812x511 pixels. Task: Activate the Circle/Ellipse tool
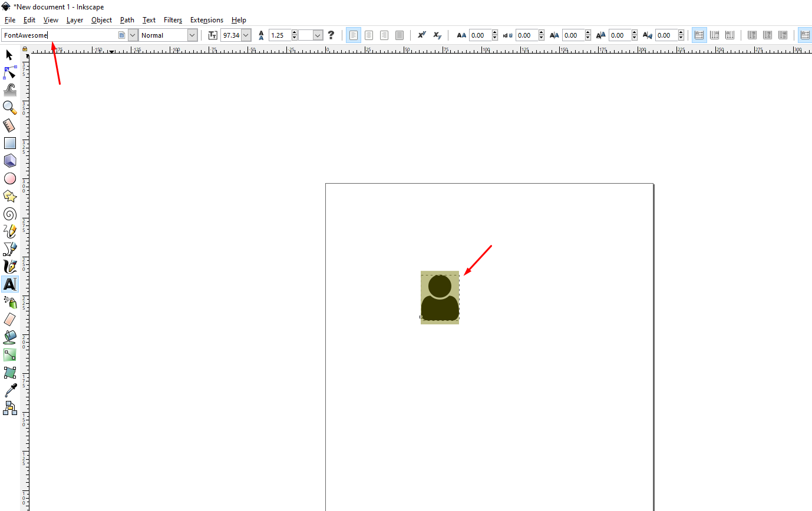[x=10, y=178]
